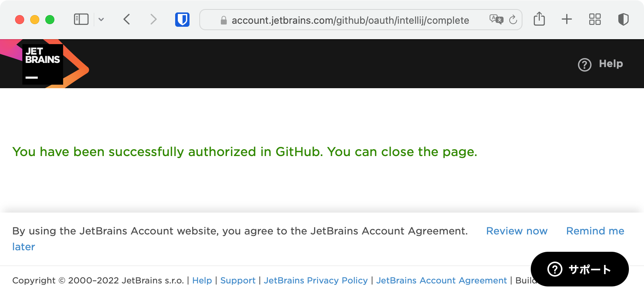Screen dimensions: 644x297
Task: Open JetBrains Privacy Policy link
Action: (316, 280)
